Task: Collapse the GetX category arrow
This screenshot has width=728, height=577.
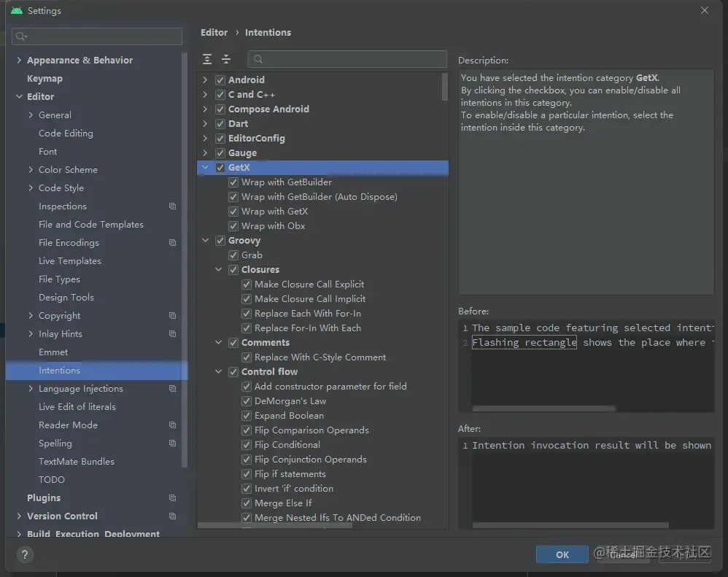Action: 205,168
